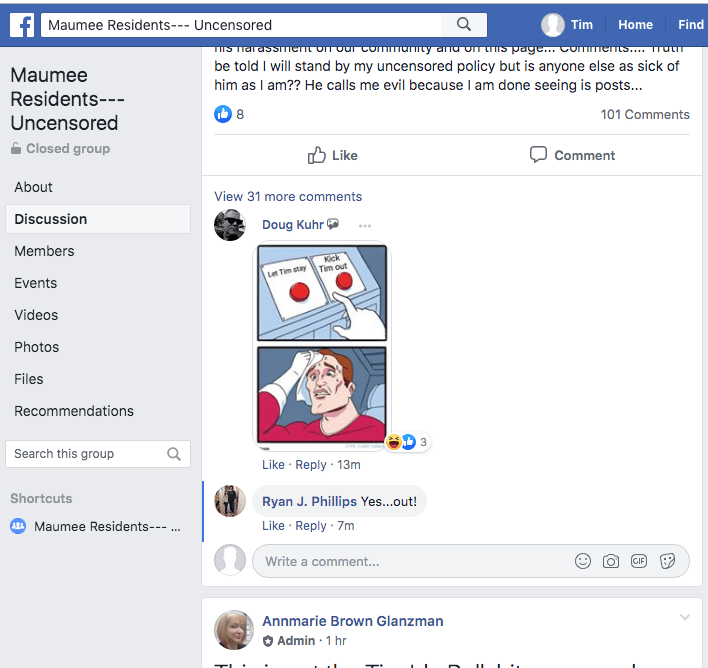Open reactions on Doug Kuhr's meme comment
Image resolution: width=708 pixels, height=668 pixels.
(x=408, y=442)
